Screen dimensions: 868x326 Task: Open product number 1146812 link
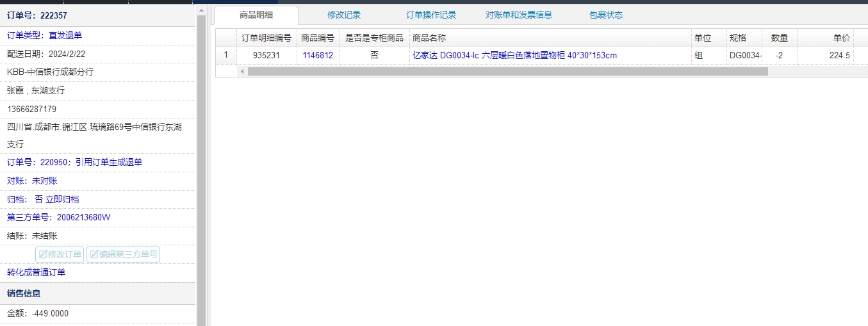[318, 56]
